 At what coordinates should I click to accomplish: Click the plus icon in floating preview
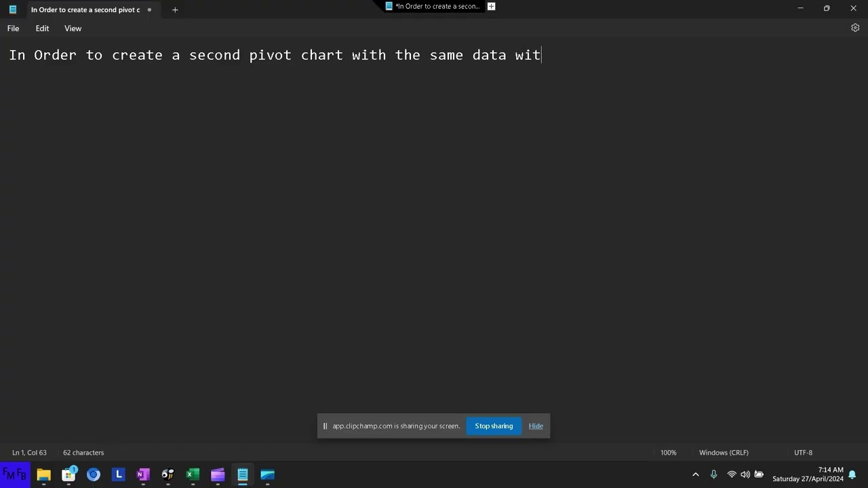(x=491, y=6)
